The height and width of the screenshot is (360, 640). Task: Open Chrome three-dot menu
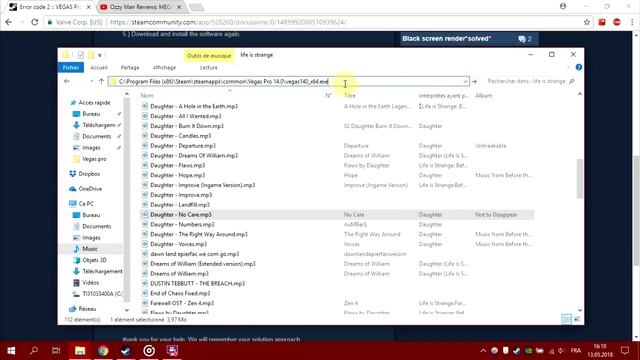pos(632,22)
